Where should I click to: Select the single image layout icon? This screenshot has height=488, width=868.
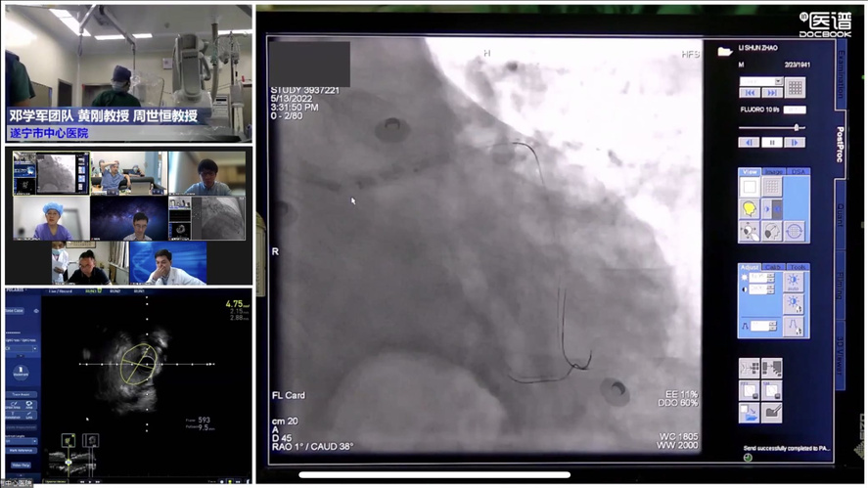[750, 186]
